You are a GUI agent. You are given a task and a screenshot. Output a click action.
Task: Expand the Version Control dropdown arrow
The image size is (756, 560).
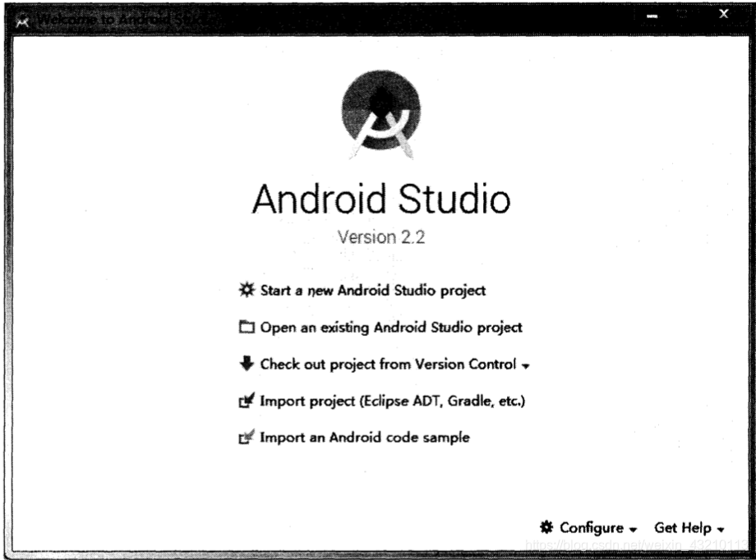[x=526, y=366]
